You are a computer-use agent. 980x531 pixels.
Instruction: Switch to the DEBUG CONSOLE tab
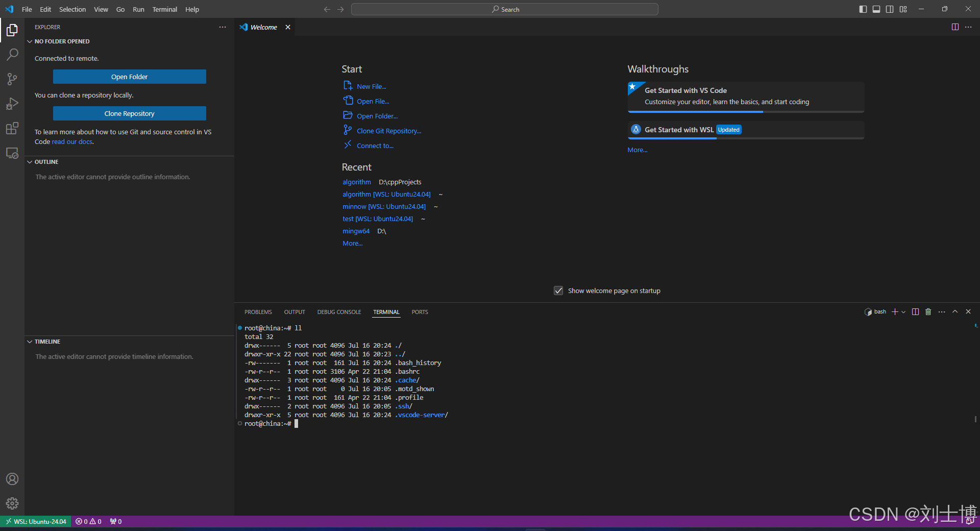[x=339, y=312]
